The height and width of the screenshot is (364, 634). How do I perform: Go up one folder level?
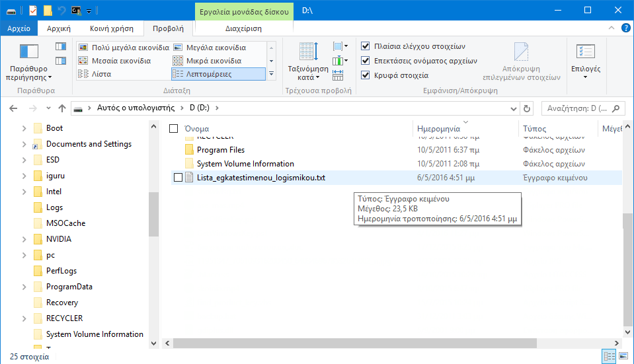(x=62, y=108)
